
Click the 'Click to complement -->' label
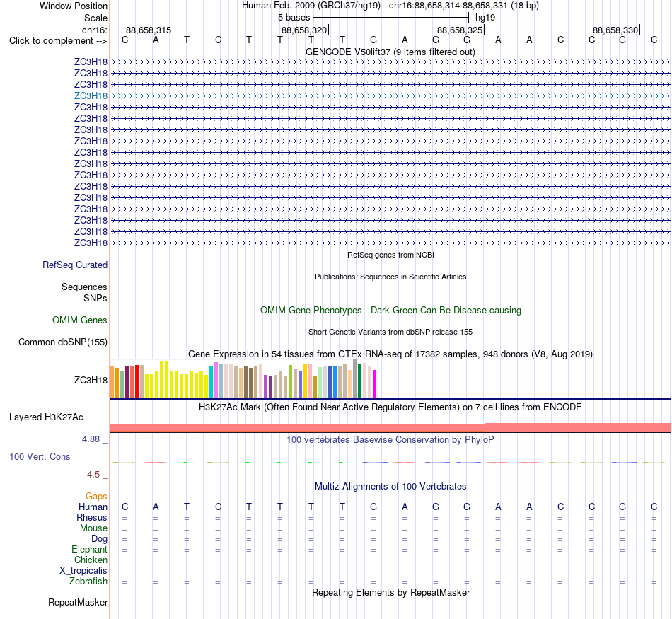coord(58,41)
